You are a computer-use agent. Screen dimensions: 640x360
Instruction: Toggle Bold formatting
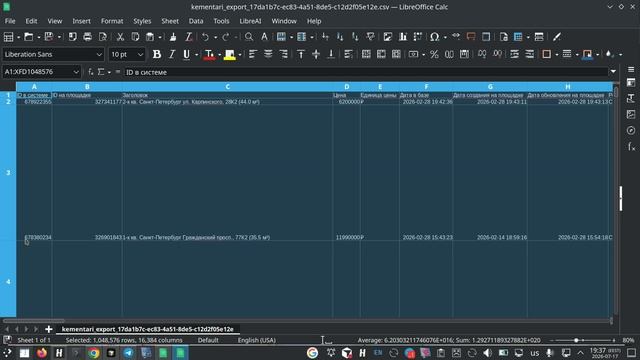click(x=156, y=54)
